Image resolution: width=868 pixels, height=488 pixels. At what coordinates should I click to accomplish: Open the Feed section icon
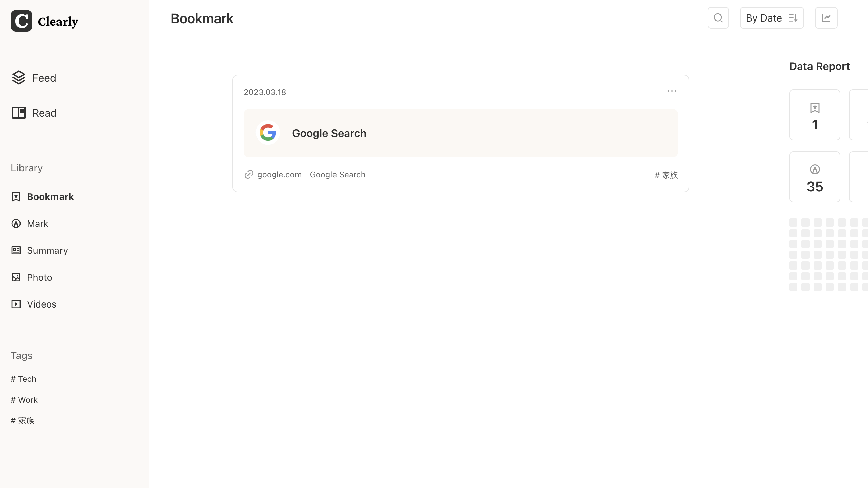pyautogui.click(x=18, y=77)
